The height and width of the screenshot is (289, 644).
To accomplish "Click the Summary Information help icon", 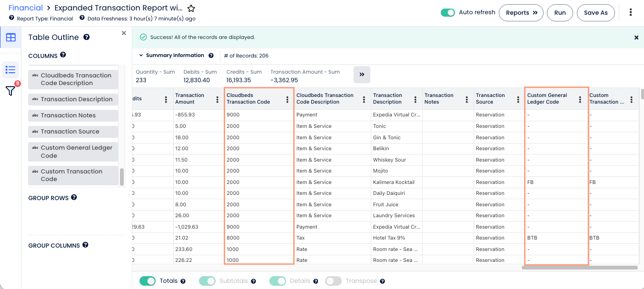I will (211, 56).
